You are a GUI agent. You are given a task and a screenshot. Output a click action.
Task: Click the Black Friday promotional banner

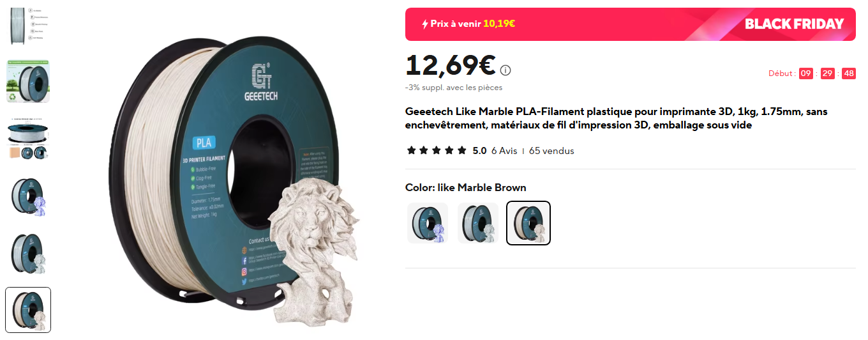(x=631, y=24)
